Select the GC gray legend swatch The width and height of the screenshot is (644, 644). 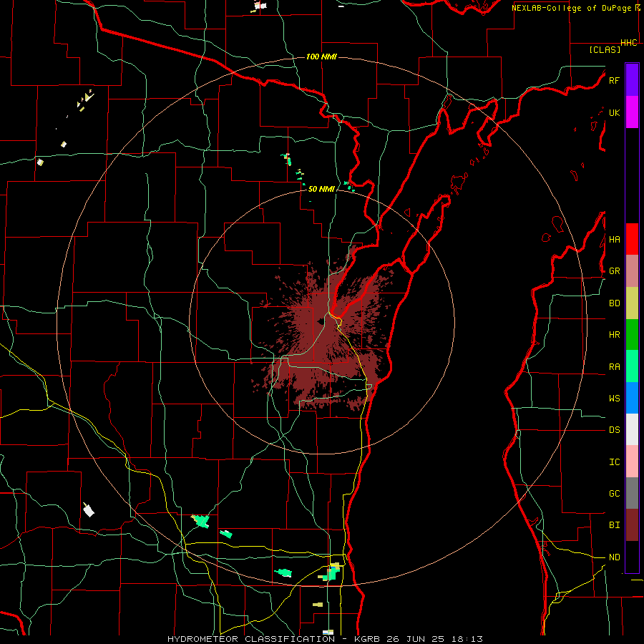(632, 493)
